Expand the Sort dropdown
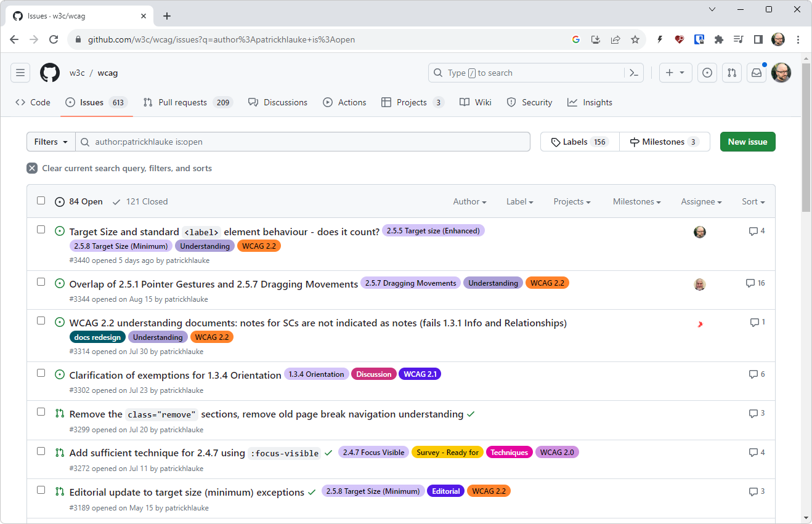This screenshot has width=812, height=524. tap(753, 201)
